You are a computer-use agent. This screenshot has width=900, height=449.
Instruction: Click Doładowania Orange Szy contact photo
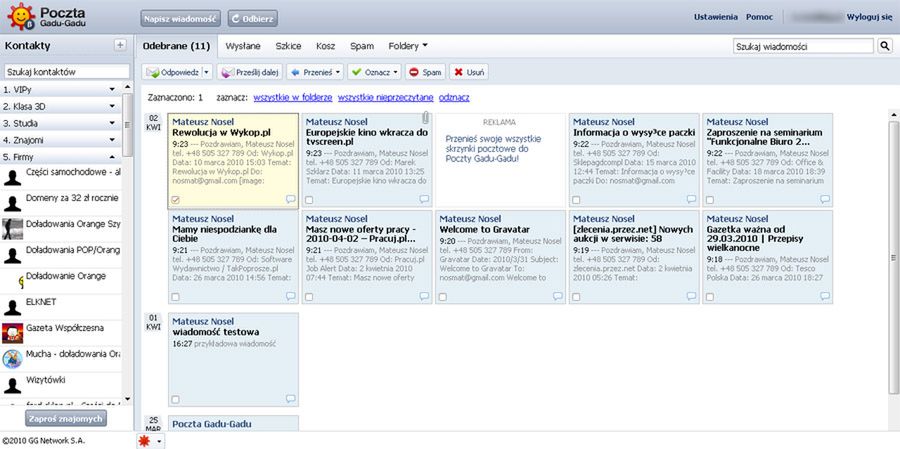(x=13, y=229)
